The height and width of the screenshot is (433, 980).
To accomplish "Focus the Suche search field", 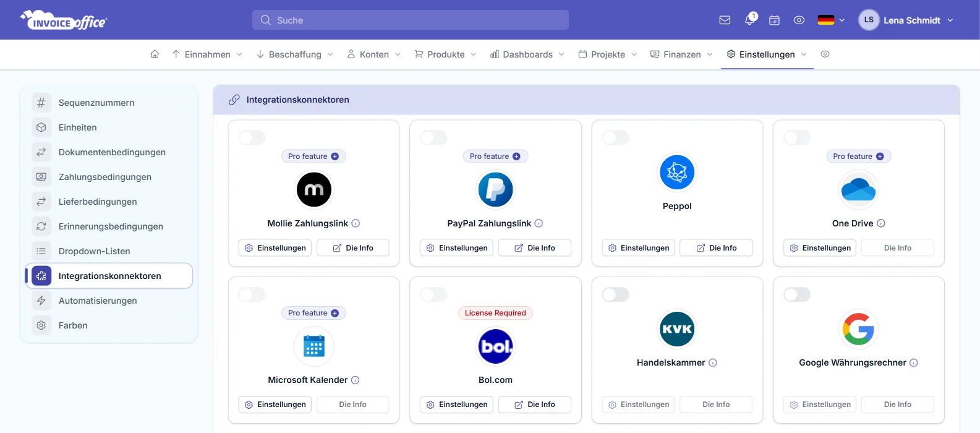I will 411,20.
